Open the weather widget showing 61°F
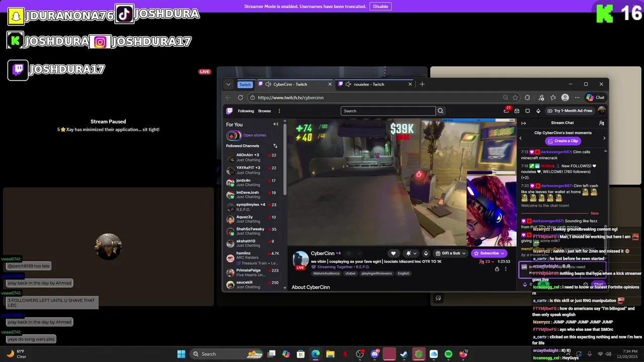 click(x=17, y=354)
